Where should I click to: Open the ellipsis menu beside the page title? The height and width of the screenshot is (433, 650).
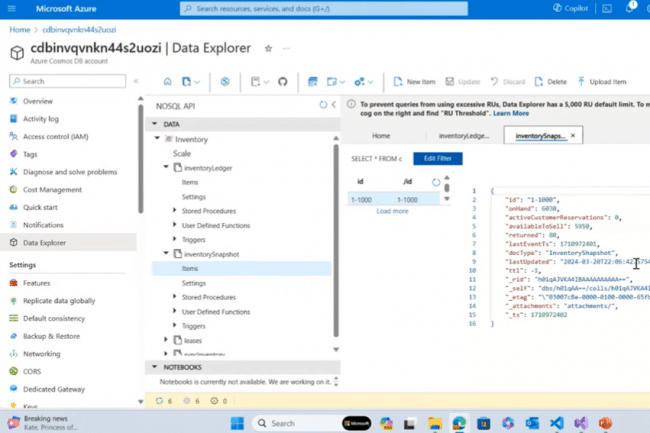click(286, 48)
